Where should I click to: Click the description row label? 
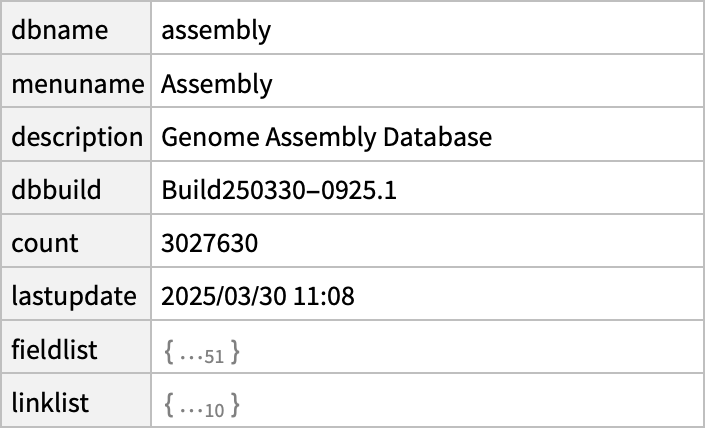click(77, 137)
